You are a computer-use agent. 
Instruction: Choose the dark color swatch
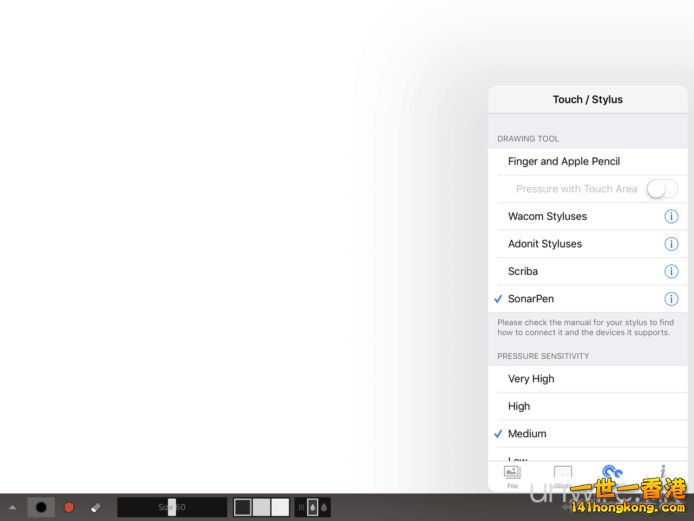coord(243,507)
